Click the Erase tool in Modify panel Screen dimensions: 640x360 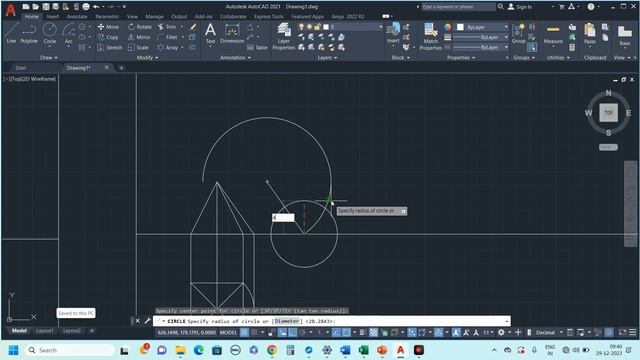click(193, 27)
